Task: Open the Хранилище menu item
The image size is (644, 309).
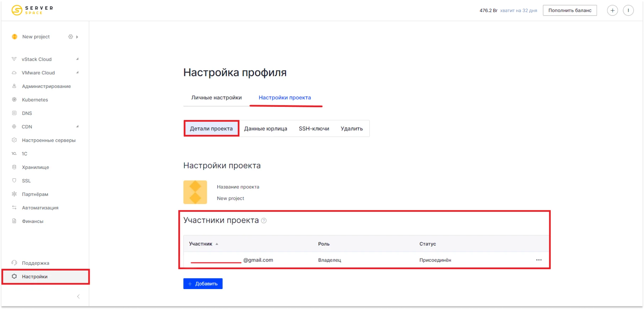Action: click(36, 167)
